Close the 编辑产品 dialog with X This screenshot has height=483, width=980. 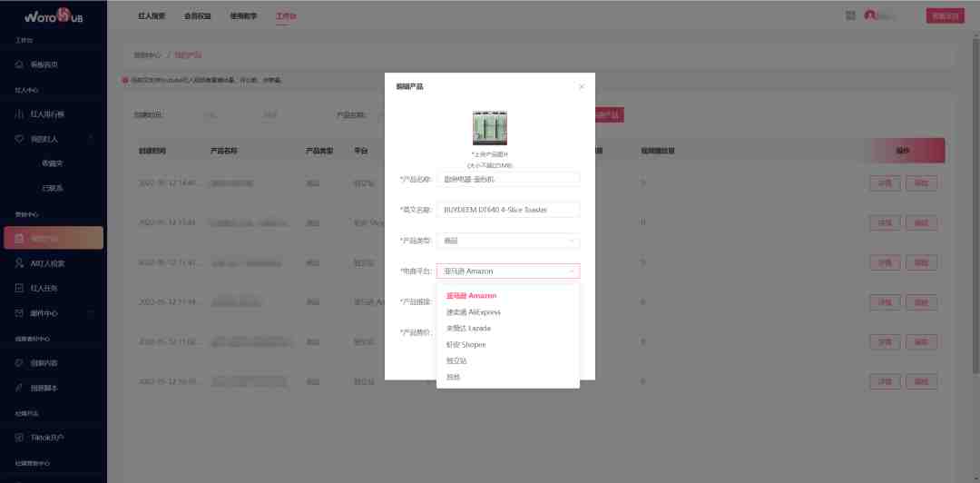click(x=582, y=87)
